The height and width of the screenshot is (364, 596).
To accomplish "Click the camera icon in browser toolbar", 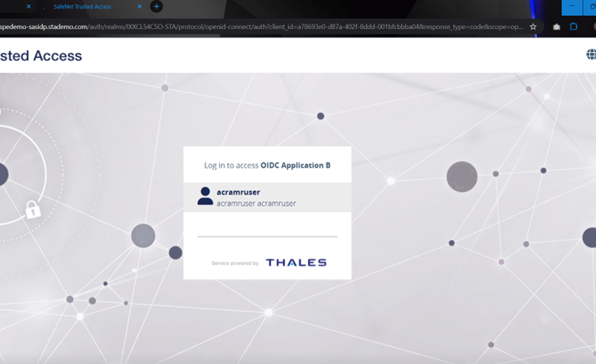I will point(556,26).
